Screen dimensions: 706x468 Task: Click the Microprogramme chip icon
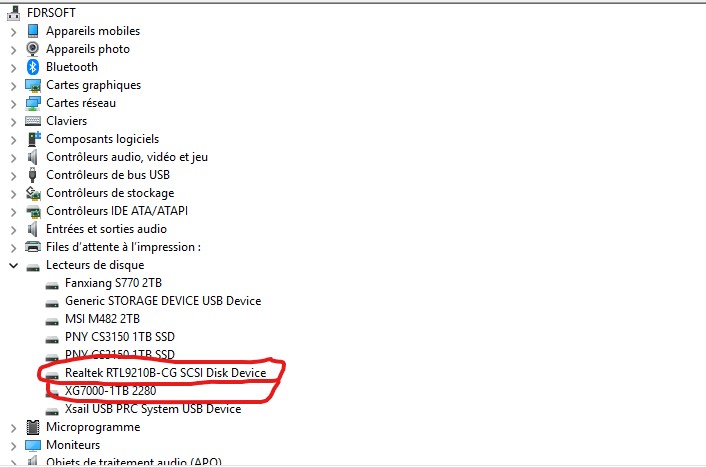click(33, 427)
